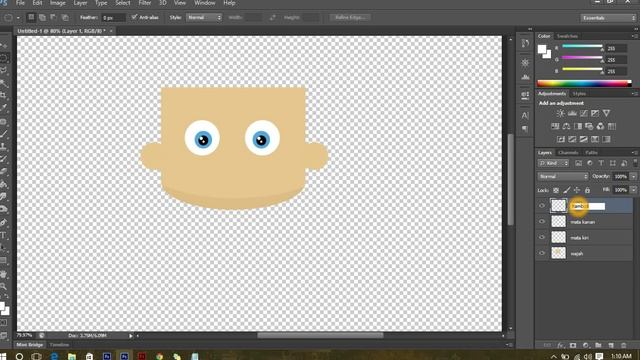Open the File menu
The width and height of the screenshot is (640, 360).
(20, 3)
